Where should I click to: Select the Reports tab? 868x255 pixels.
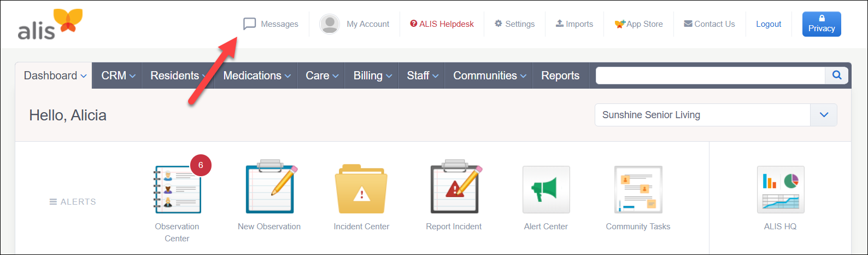pyautogui.click(x=560, y=76)
